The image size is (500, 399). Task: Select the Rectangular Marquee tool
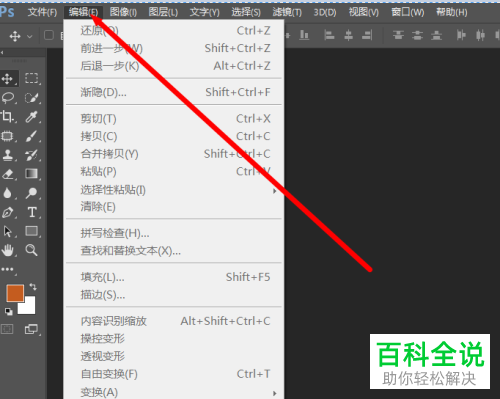32,78
